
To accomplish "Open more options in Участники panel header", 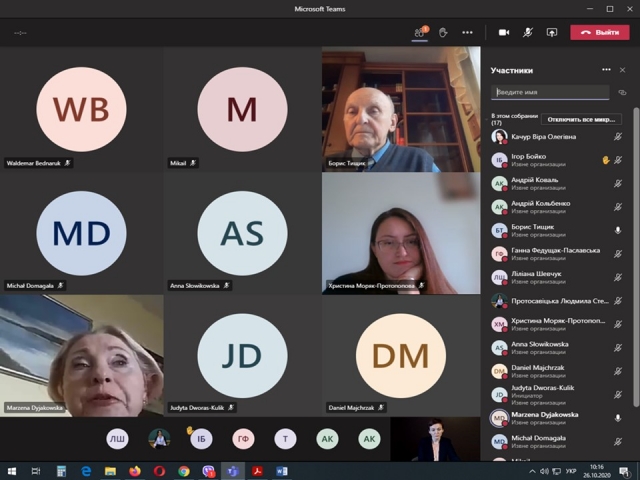I will 606,70.
